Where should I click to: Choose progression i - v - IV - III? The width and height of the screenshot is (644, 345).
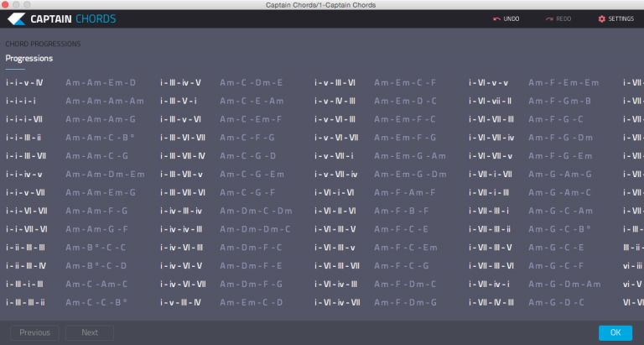(x=335, y=102)
